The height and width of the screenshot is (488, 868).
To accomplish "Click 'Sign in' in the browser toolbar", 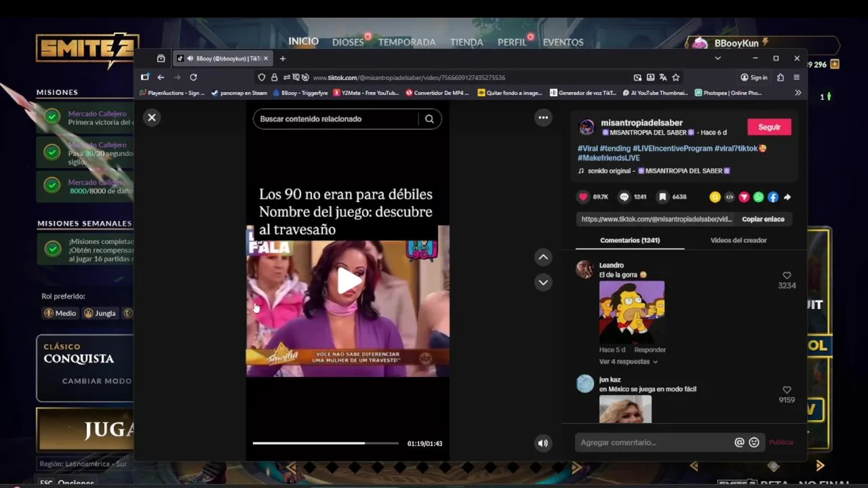I will coord(754,77).
